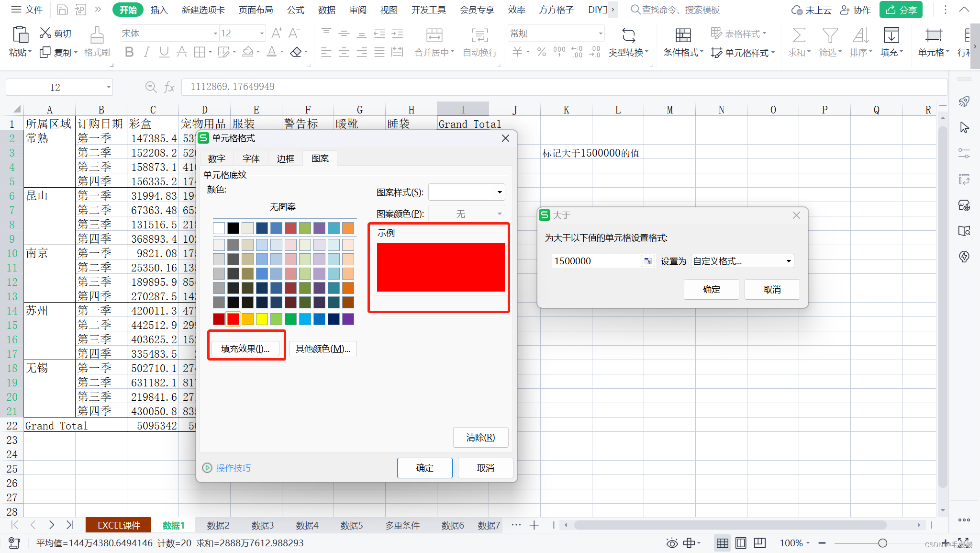Click the filter (筛选) funnel icon
980x553 pixels.
(x=829, y=36)
